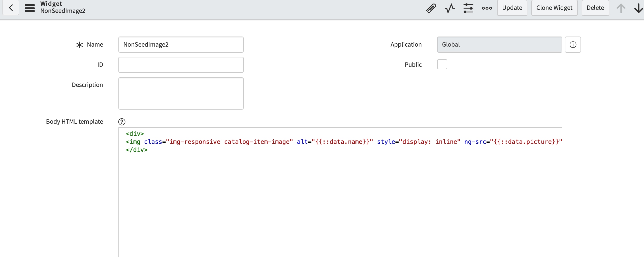The image size is (644, 264).
Task: Click into the ID field
Action: click(181, 65)
